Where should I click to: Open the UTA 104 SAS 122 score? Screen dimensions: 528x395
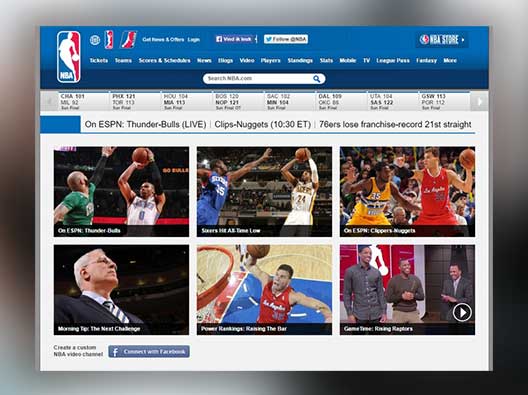pyautogui.click(x=393, y=101)
